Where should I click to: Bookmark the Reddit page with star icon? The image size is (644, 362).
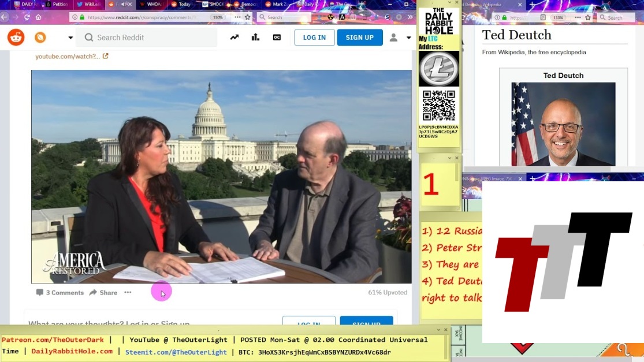coord(247,17)
